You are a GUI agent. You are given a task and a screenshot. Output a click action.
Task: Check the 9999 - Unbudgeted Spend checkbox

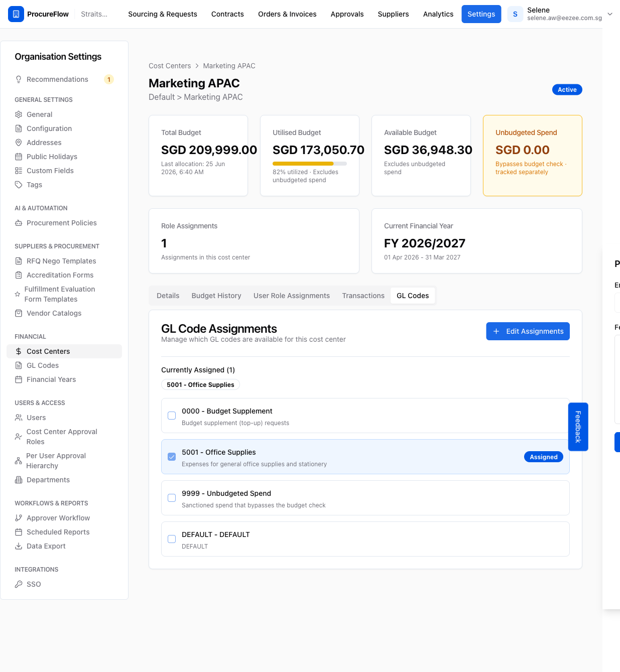172,498
